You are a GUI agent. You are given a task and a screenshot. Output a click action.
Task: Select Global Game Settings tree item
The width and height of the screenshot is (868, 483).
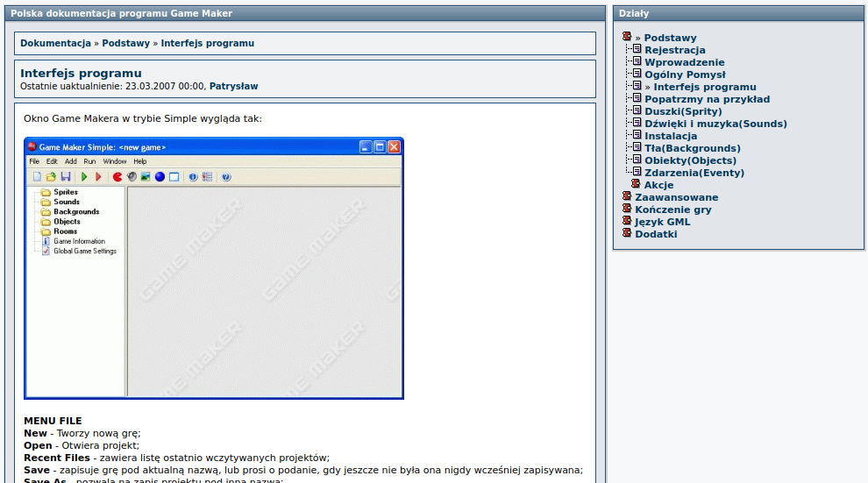[84, 251]
